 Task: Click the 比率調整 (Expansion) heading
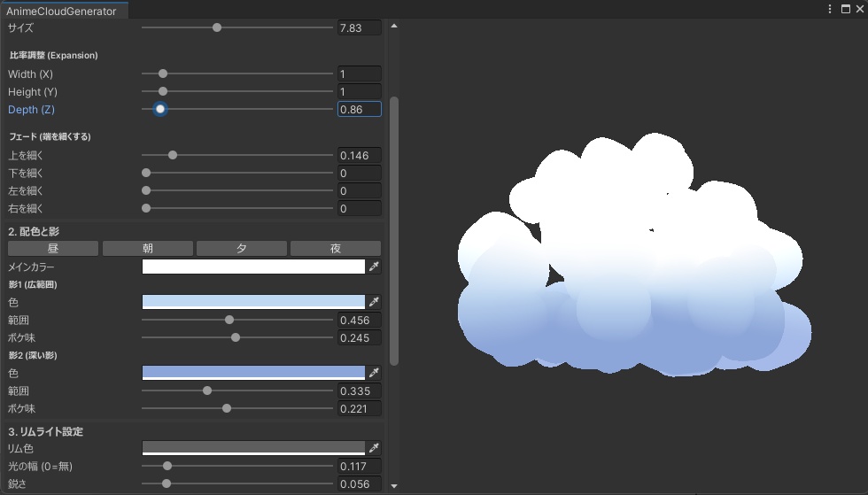(x=54, y=56)
